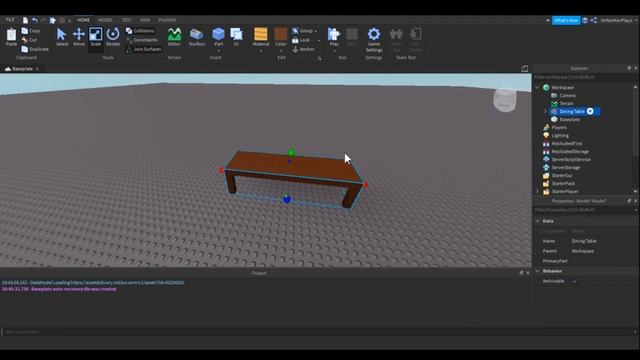The image size is (640, 360).
Task: Click the Filter Properties search field
Action: point(584,210)
